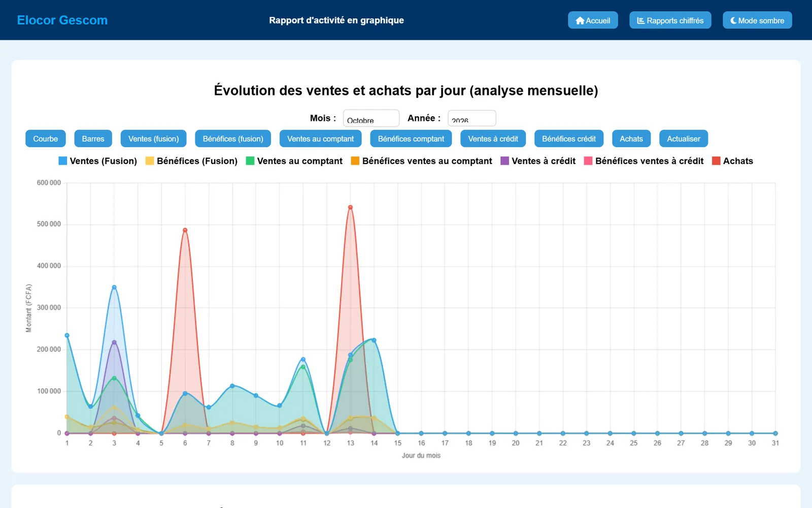Screen dimensions: 812x508
Task: Click the home icon in Accueil button
Action: tap(580, 21)
